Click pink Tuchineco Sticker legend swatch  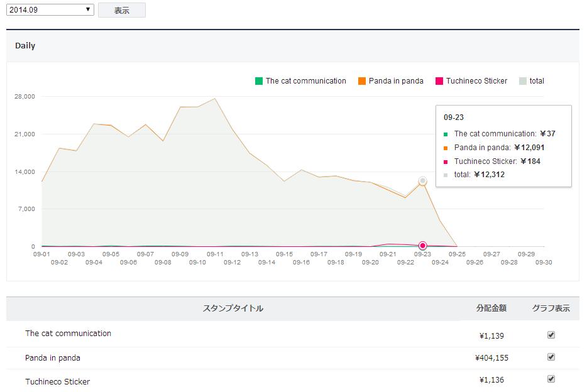tap(439, 81)
